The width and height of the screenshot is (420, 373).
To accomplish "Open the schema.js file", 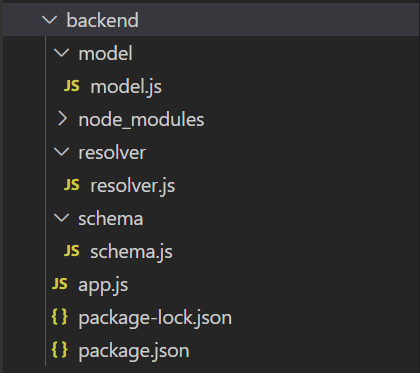I will click(x=131, y=252).
